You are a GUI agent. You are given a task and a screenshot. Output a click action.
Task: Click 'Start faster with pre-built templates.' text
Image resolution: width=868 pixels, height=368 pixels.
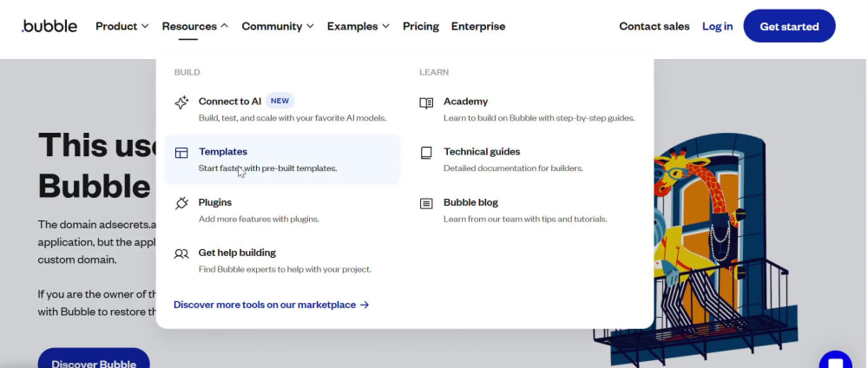pos(267,168)
